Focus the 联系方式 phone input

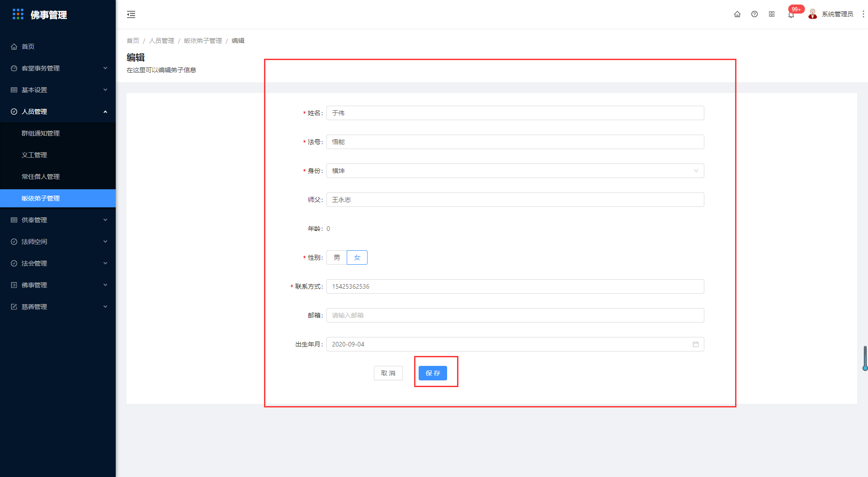tap(515, 286)
